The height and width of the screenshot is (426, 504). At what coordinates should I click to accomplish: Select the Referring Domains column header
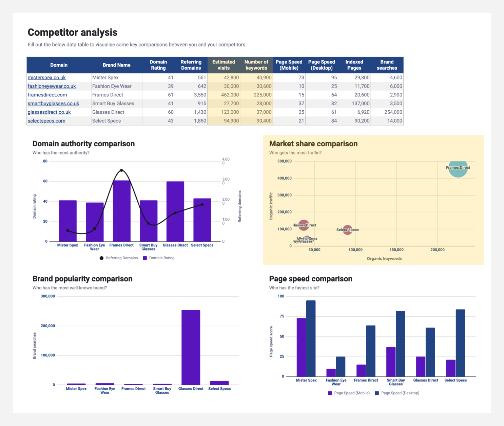(x=191, y=65)
